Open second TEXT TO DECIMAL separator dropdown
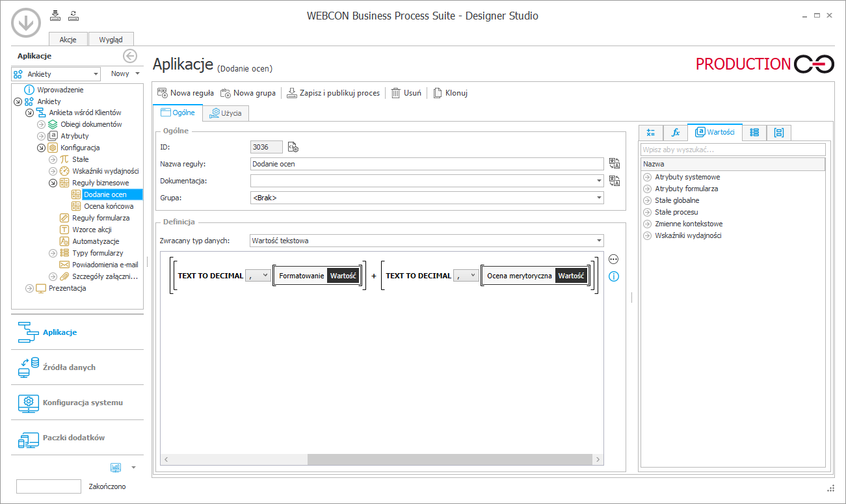This screenshot has height=504, width=846. (466, 276)
